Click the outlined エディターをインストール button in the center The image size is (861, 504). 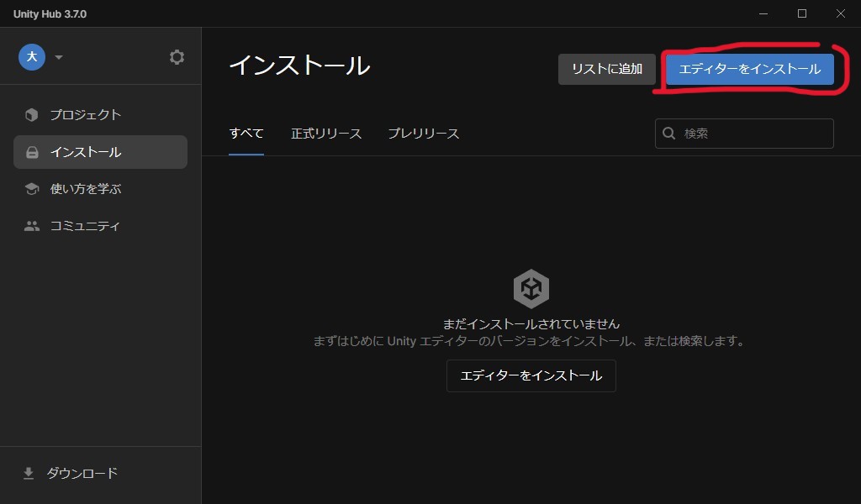531,375
